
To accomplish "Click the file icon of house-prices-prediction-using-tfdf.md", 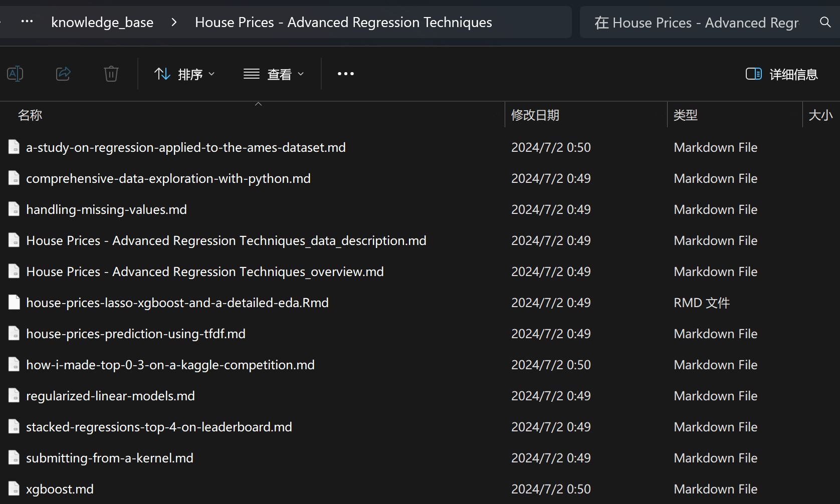I will (14, 333).
